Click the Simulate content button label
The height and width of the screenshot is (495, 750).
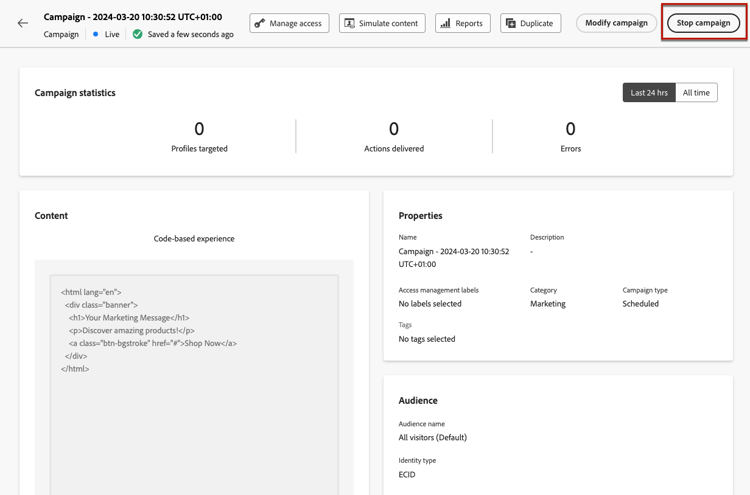[x=389, y=23]
